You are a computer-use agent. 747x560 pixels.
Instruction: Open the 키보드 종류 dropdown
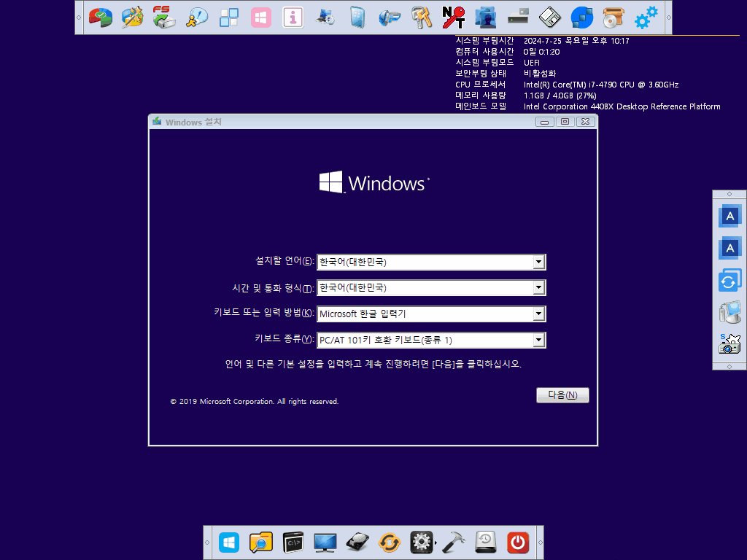click(538, 340)
